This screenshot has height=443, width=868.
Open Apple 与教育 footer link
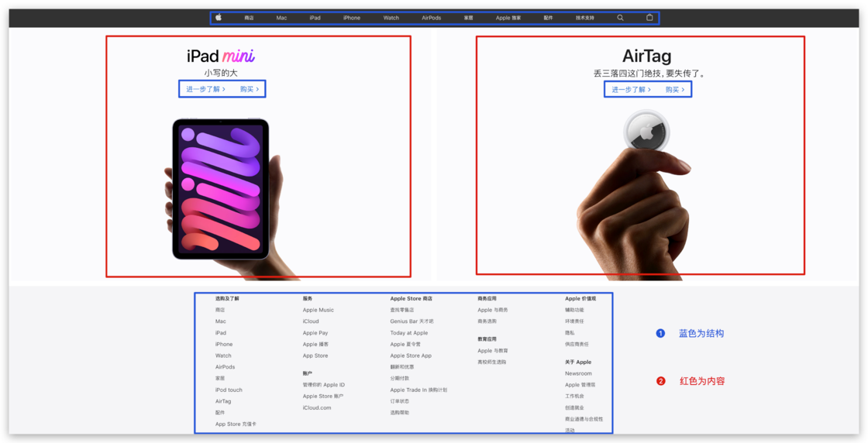(x=493, y=351)
